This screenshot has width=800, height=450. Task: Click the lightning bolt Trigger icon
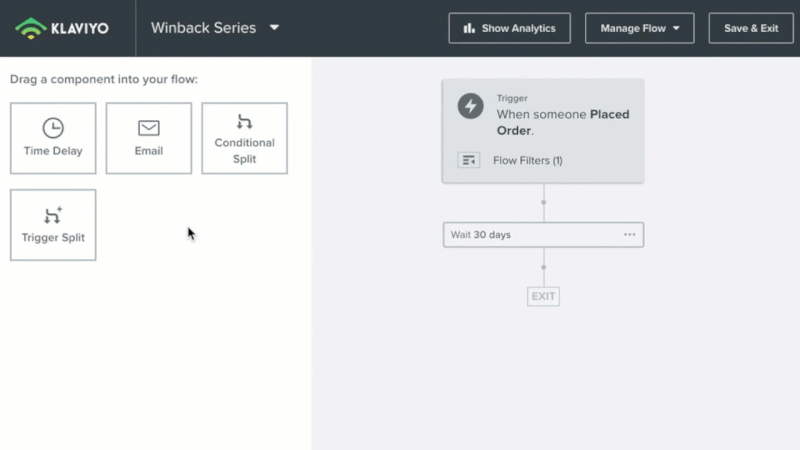tap(470, 106)
